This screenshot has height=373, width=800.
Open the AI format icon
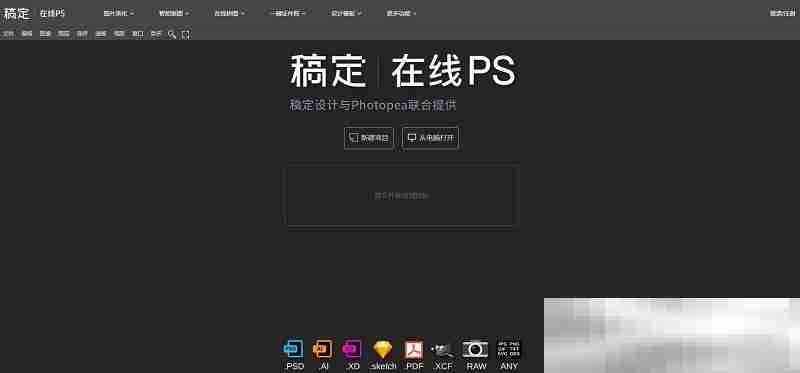coord(322,350)
